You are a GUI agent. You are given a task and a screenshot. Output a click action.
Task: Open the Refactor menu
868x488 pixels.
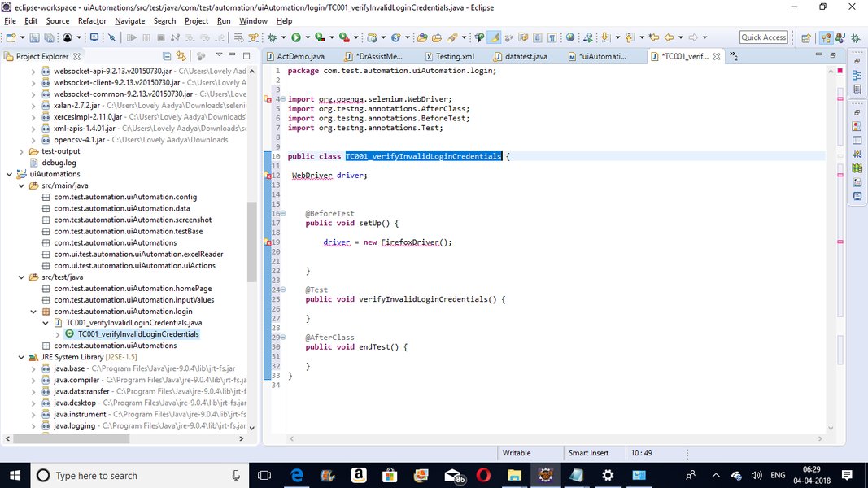[92, 21]
